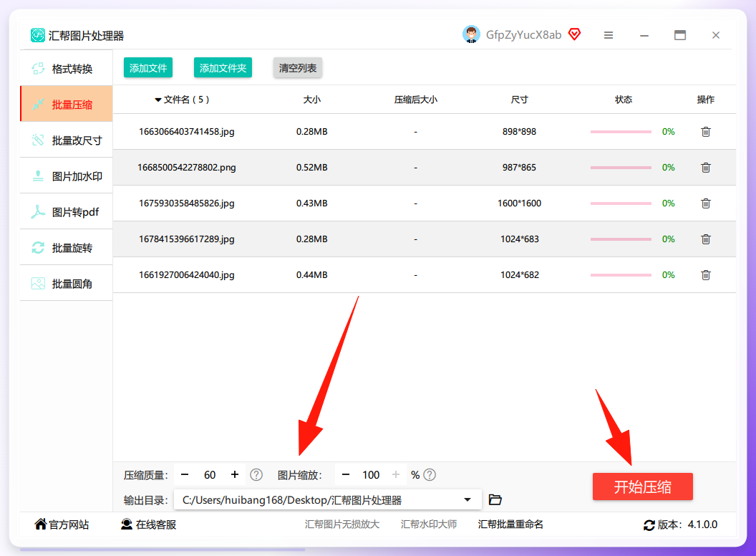This screenshot has height=556, width=756.
Task: Check for updates via refresh icon by 版本
Action: pyautogui.click(x=649, y=525)
